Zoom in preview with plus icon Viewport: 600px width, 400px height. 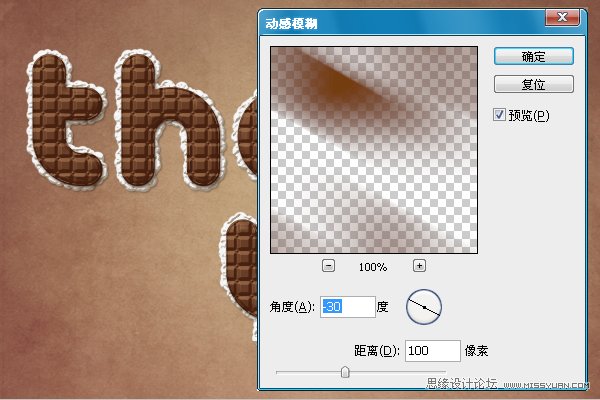[x=419, y=266]
